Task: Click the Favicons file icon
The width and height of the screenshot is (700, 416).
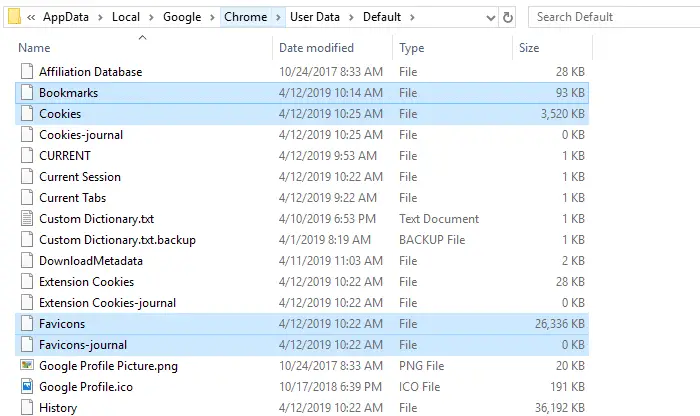Action: click(27, 323)
